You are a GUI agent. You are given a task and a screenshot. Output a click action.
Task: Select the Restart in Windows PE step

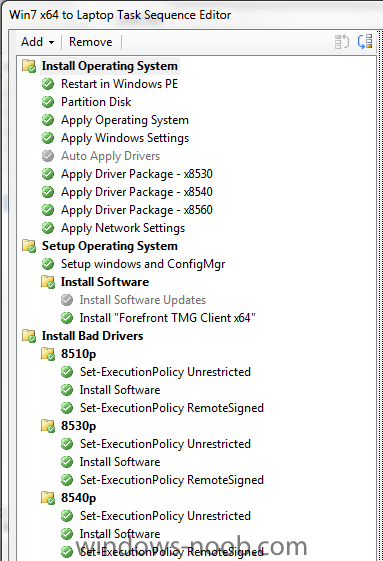click(120, 84)
